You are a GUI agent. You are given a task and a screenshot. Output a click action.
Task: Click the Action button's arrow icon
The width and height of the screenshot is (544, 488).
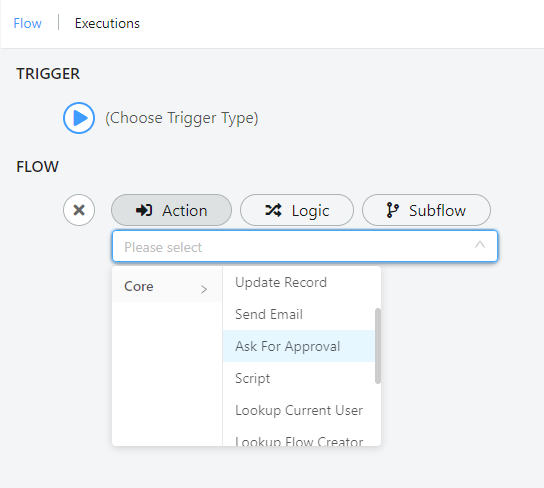pos(144,210)
